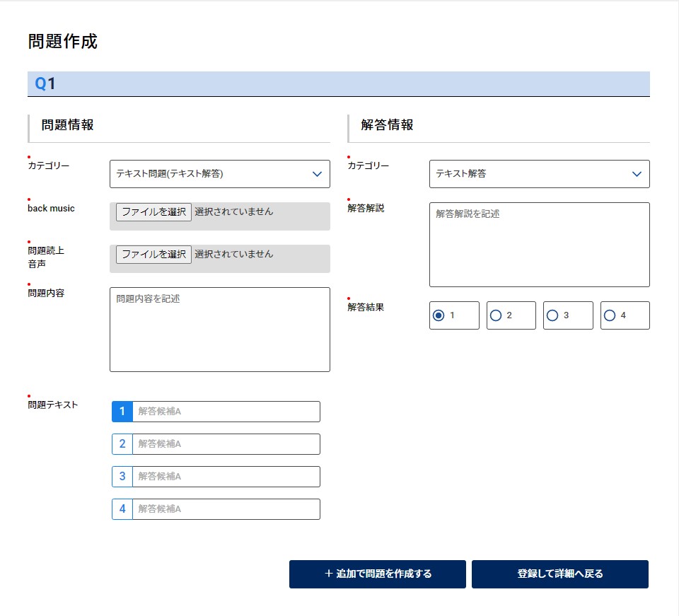
Task: Focus the 解答解説 text area
Action: [539, 245]
